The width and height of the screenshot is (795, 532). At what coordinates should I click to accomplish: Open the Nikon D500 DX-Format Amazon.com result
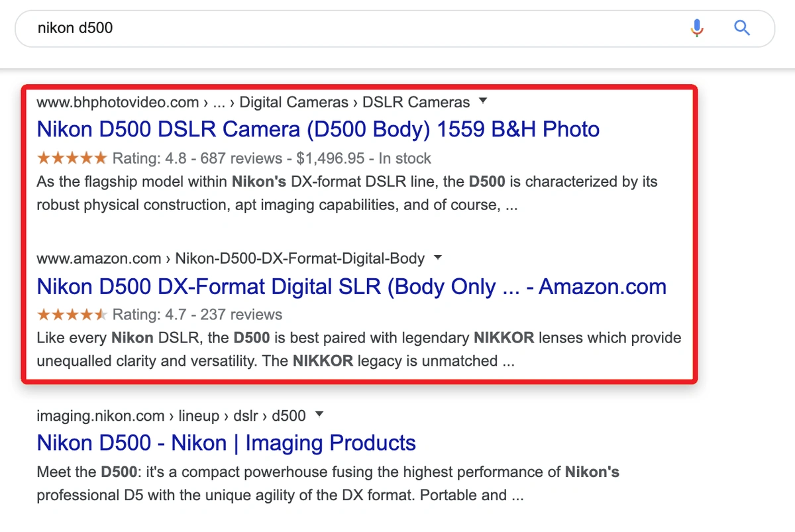[x=351, y=287]
